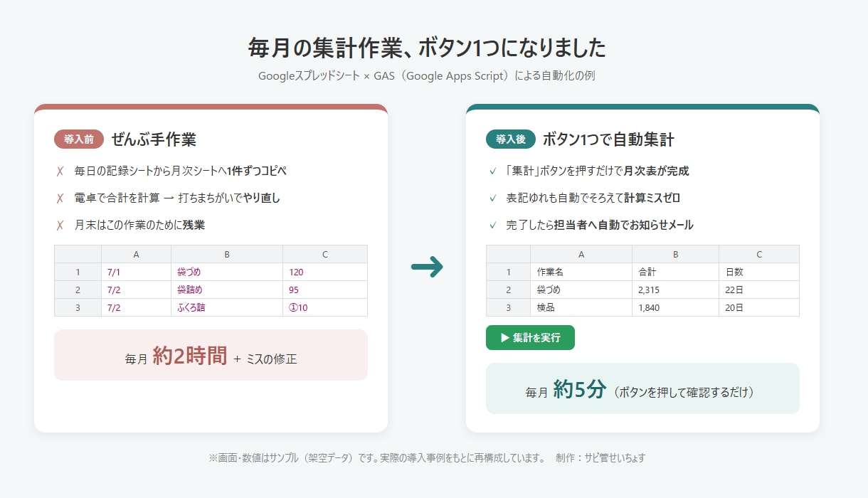Select cell ふくろ詰 in the 導入前 table
This screenshot has height=498, width=868.
point(227,307)
